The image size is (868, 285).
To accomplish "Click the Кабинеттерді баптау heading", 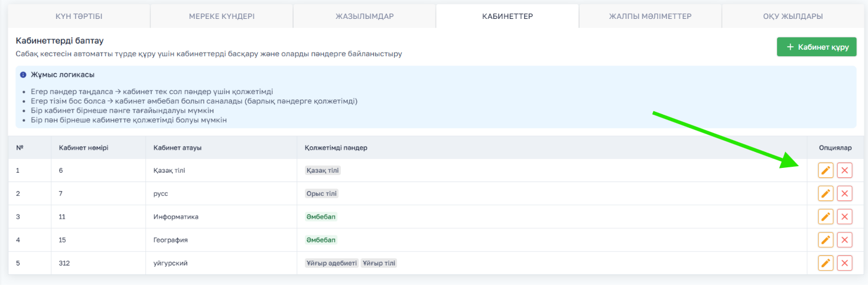I will (x=60, y=41).
